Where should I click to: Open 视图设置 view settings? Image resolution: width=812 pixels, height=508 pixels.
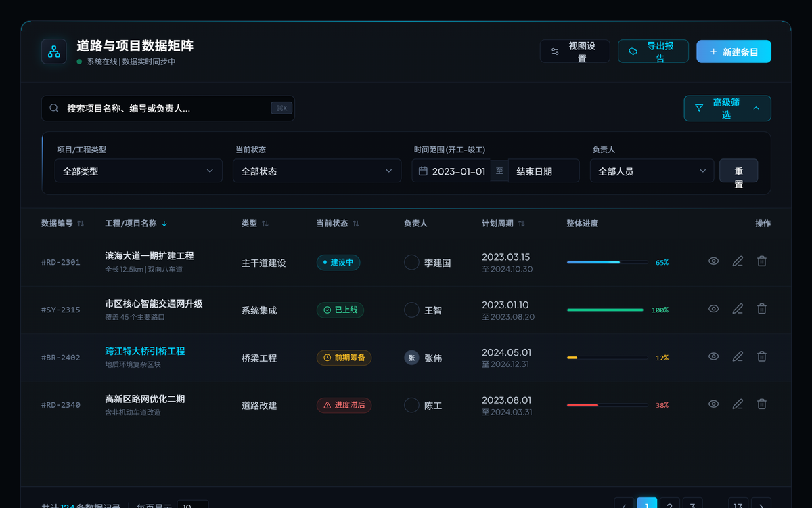tap(574, 51)
